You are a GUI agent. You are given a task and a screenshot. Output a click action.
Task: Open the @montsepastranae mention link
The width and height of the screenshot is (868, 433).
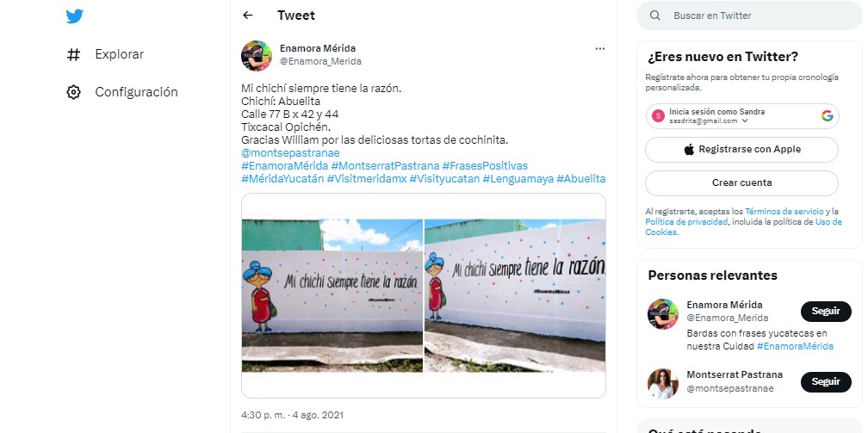tap(290, 153)
